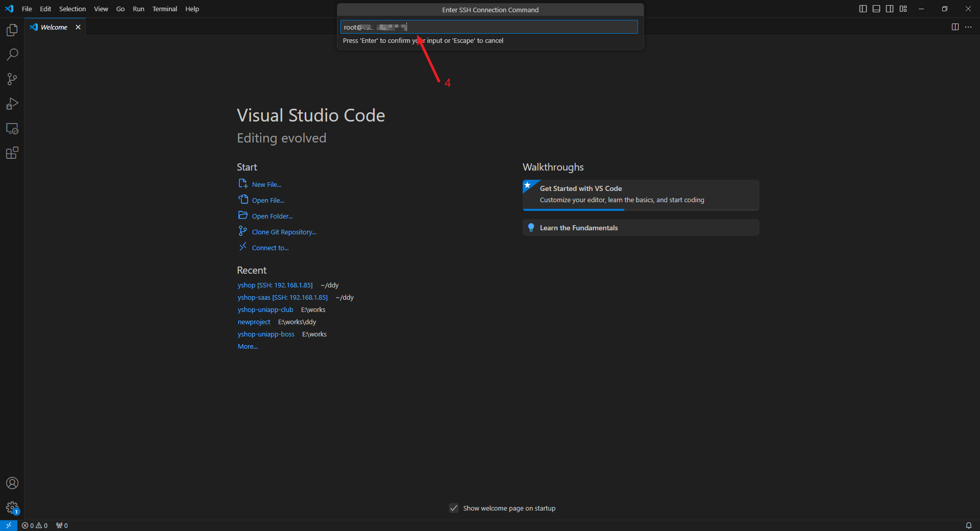
Task: Click the More... recent link
Action: tap(248, 346)
